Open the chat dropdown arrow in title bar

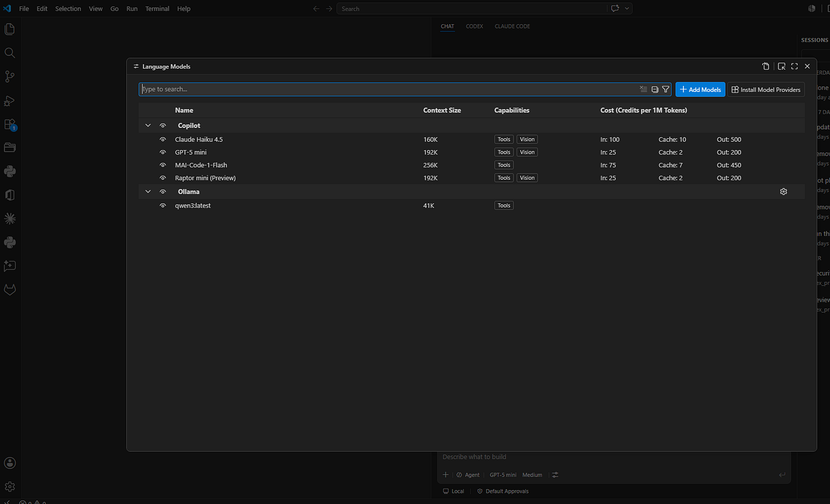click(x=627, y=9)
